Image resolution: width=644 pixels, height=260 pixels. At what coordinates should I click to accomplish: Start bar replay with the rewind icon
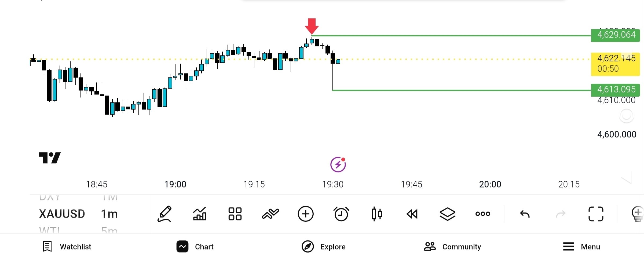pyautogui.click(x=412, y=214)
